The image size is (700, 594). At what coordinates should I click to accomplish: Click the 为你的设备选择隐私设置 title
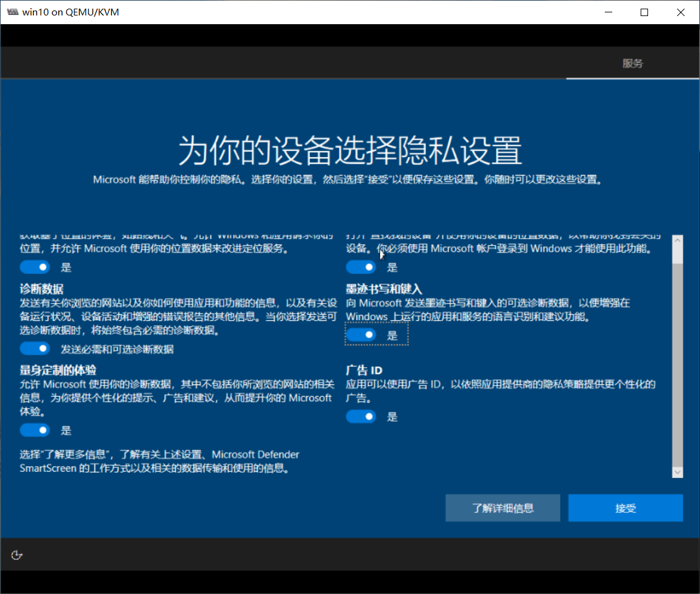350,150
